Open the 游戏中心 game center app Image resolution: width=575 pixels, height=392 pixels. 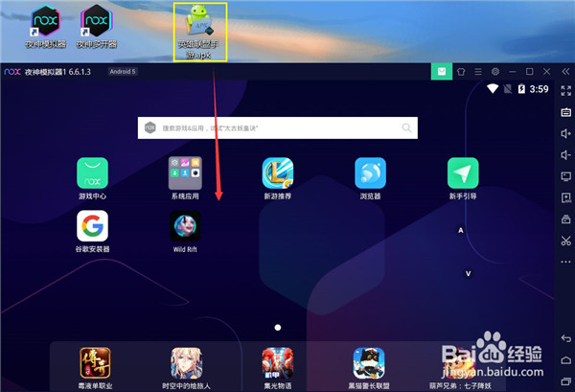[92, 173]
